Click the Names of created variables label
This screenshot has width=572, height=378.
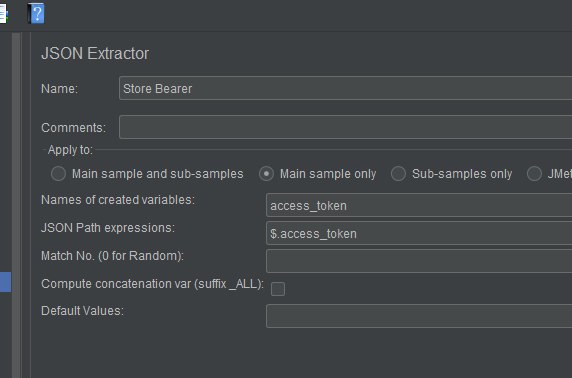[x=118, y=200]
